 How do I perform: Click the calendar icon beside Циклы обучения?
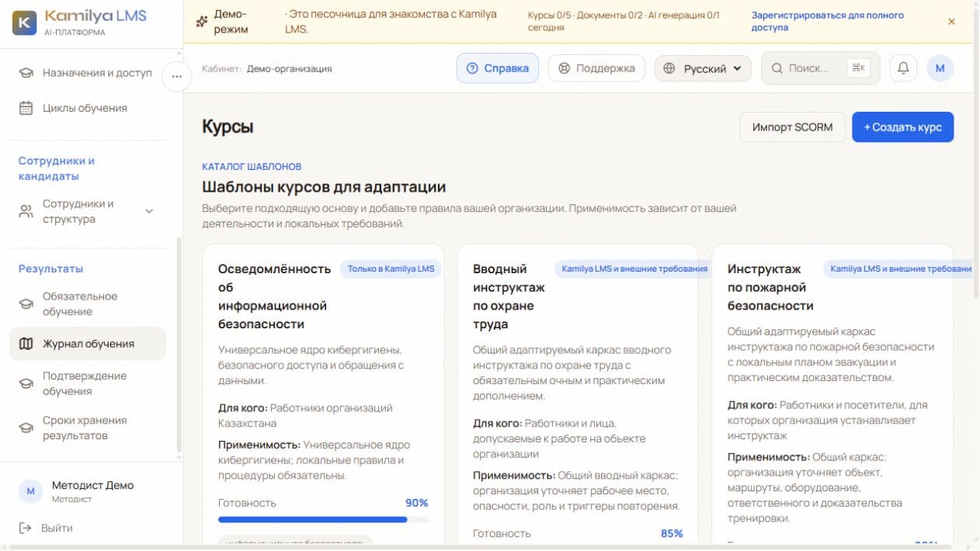tap(26, 108)
